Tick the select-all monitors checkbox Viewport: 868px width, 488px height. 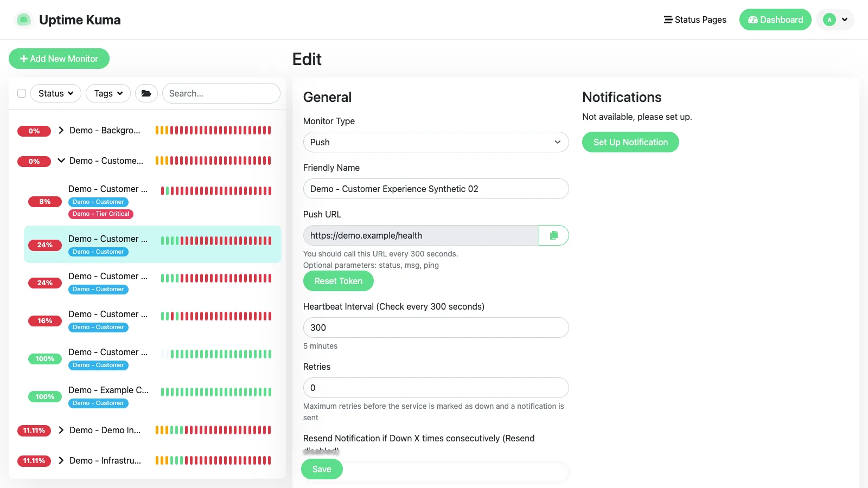point(22,93)
